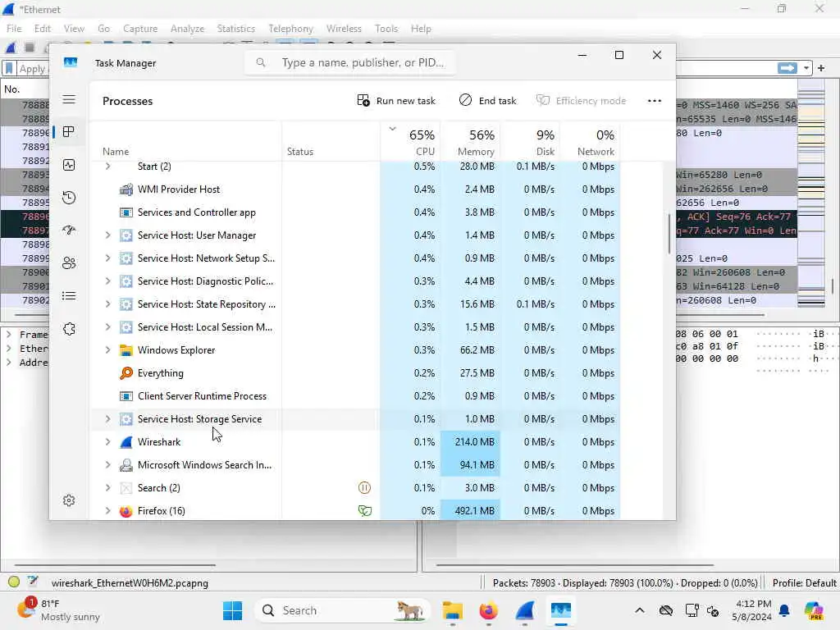The height and width of the screenshot is (630, 840).
Task: Open notifications bell in taskbar
Action: (784, 610)
